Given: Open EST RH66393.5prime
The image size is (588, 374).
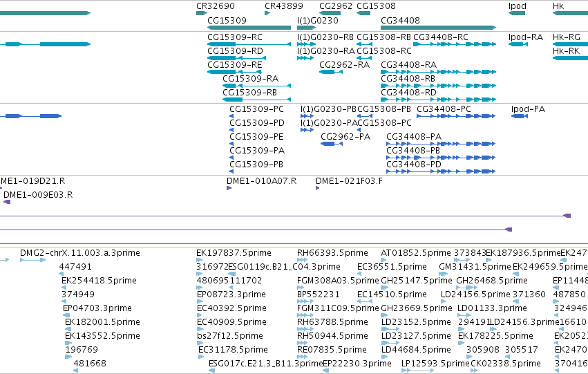Looking at the screenshot, I should click(302, 260).
